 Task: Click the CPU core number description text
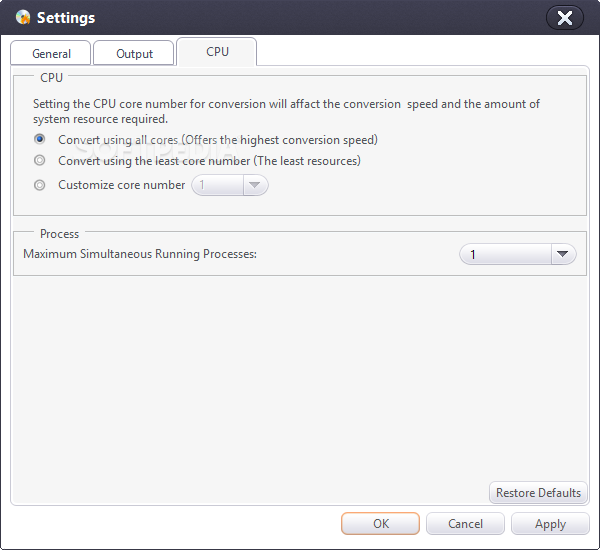point(286,111)
